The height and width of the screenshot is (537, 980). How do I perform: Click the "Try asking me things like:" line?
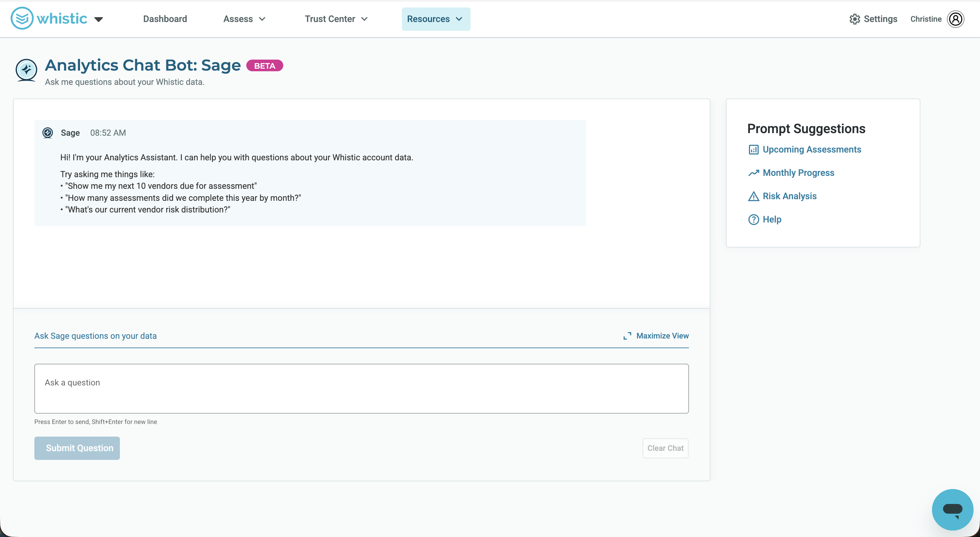[107, 174]
